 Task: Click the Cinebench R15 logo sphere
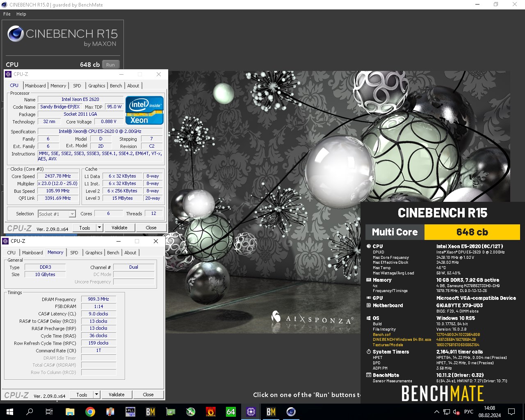[x=16, y=34]
